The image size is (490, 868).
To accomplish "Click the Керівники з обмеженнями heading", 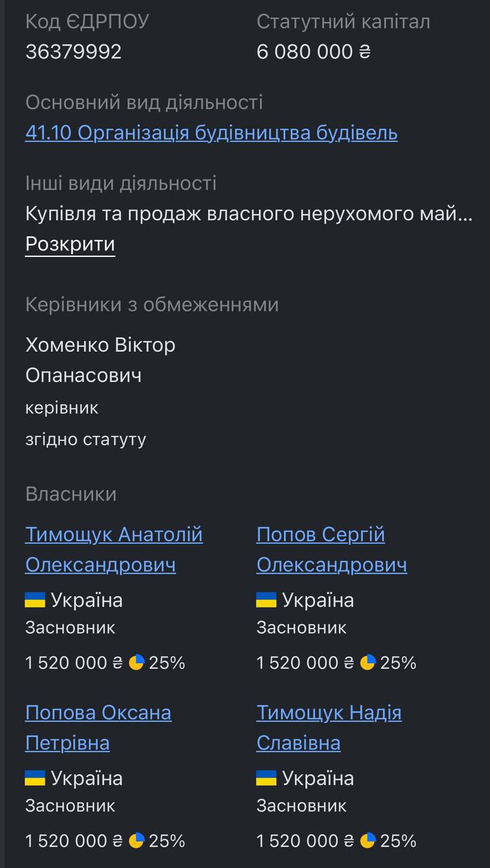I will 152,304.
